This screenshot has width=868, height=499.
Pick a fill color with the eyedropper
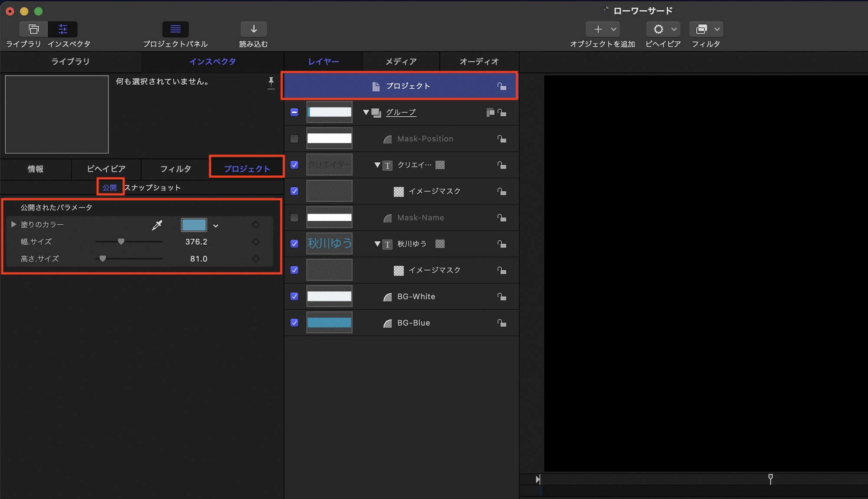point(157,225)
